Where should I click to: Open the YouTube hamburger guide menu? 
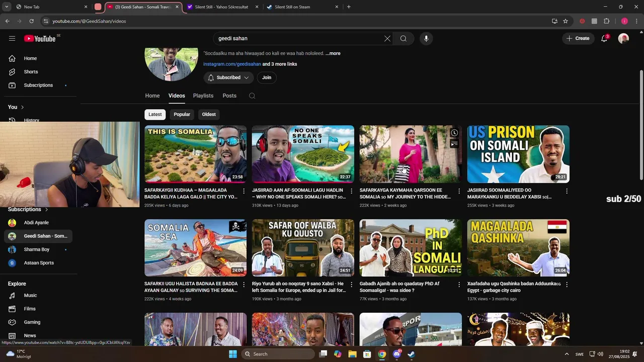click(x=12, y=38)
